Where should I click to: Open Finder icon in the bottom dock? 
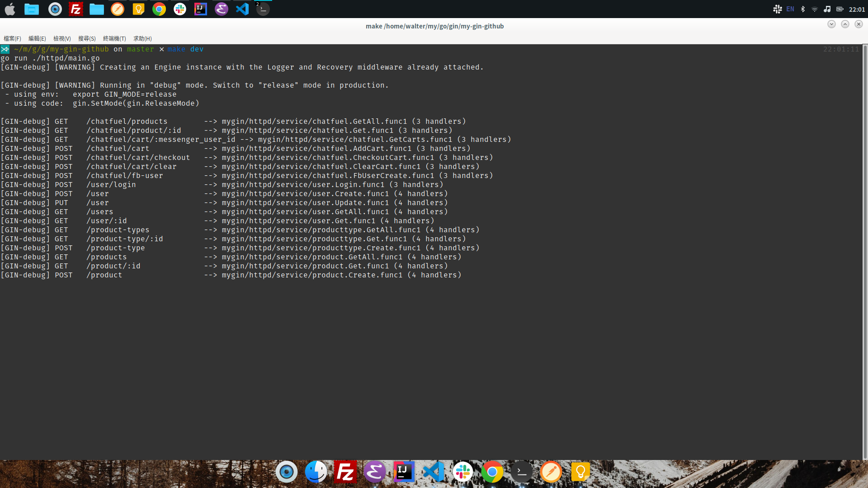point(316,472)
